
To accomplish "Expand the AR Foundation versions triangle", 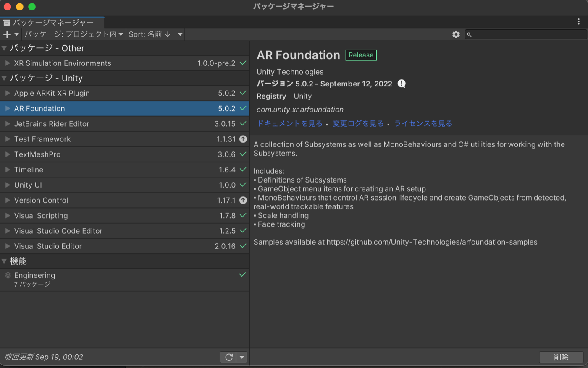I will tap(8, 108).
